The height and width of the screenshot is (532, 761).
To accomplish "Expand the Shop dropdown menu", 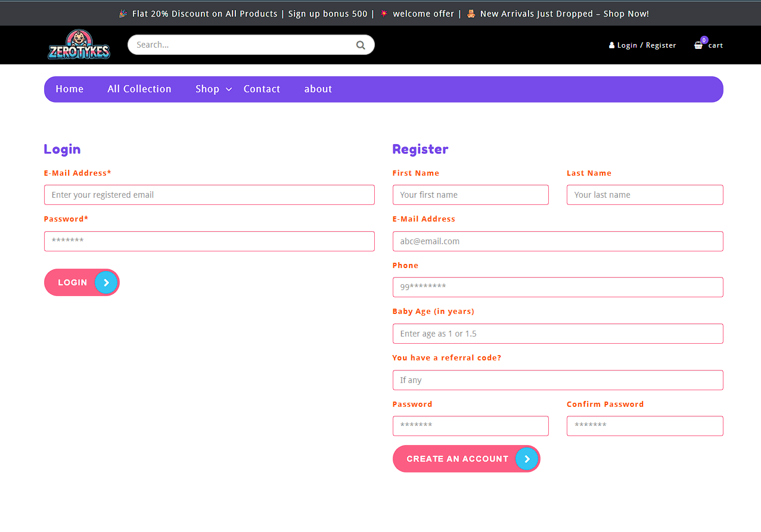I will pyautogui.click(x=207, y=89).
